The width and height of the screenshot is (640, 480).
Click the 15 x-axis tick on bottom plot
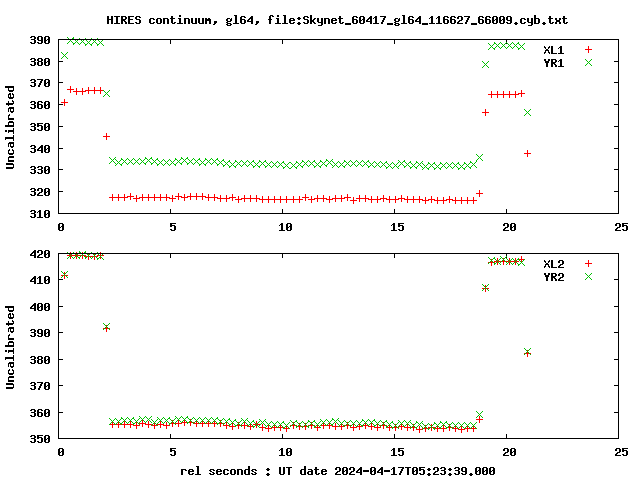click(x=397, y=452)
